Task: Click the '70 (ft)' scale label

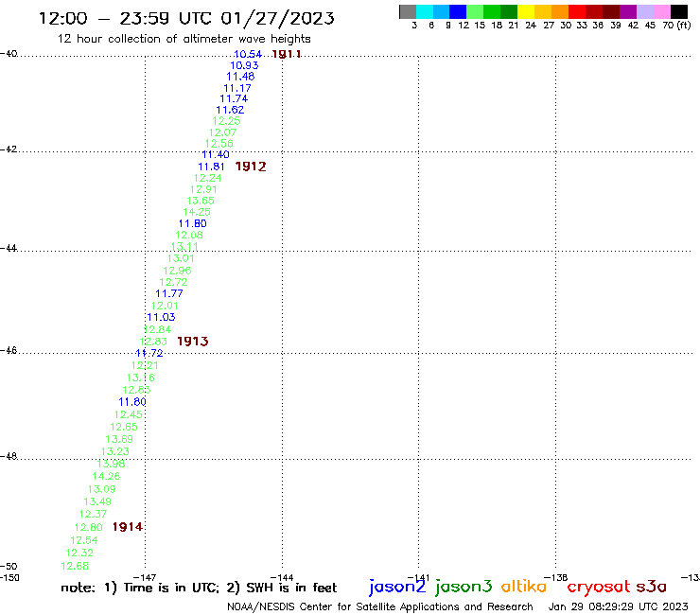Action: click(x=676, y=26)
